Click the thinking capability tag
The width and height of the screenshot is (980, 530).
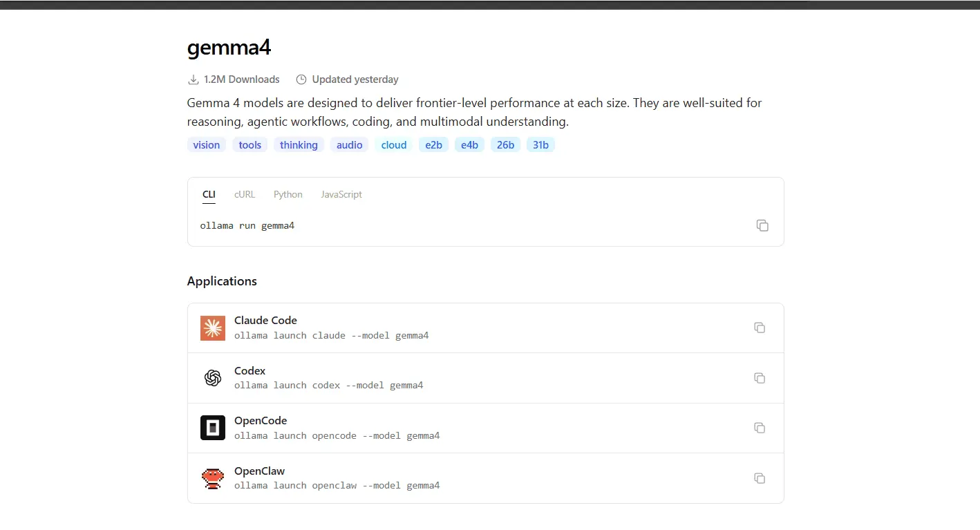point(299,145)
